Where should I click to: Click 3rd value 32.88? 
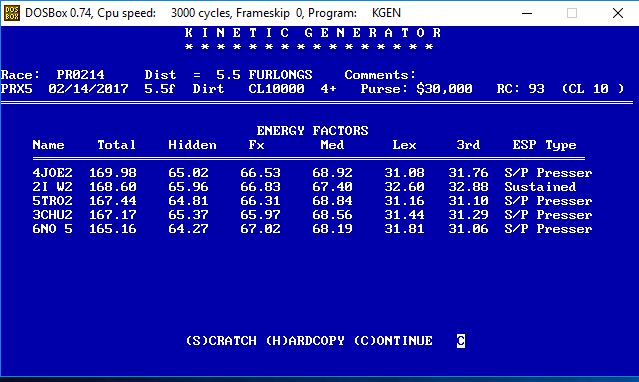pyautogui.click(x=468, y=187)
